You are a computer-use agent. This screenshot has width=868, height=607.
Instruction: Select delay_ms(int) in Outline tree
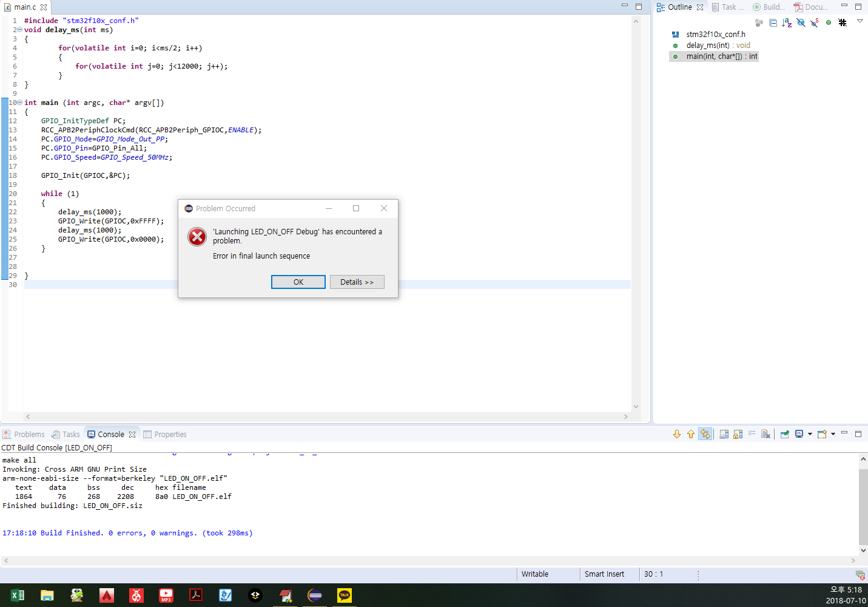tap(707, 46)
